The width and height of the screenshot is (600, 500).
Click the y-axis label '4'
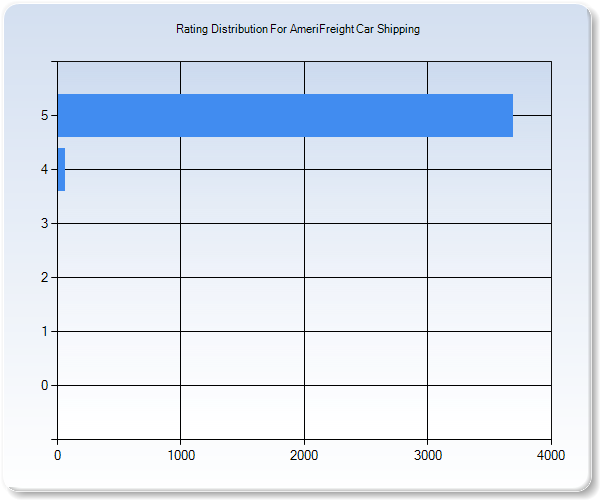pyautogui.click(x=45, y=169)
